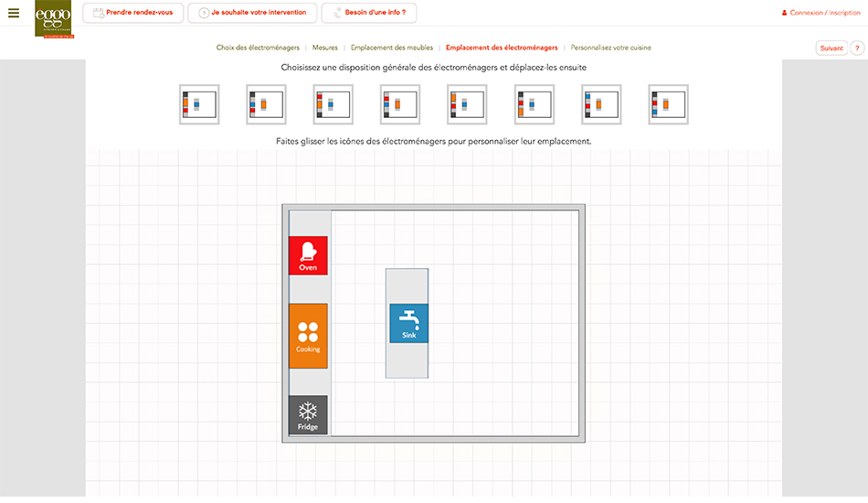Go to Choix des électroménagers step

pyautogui.click(x=258, y=48)
